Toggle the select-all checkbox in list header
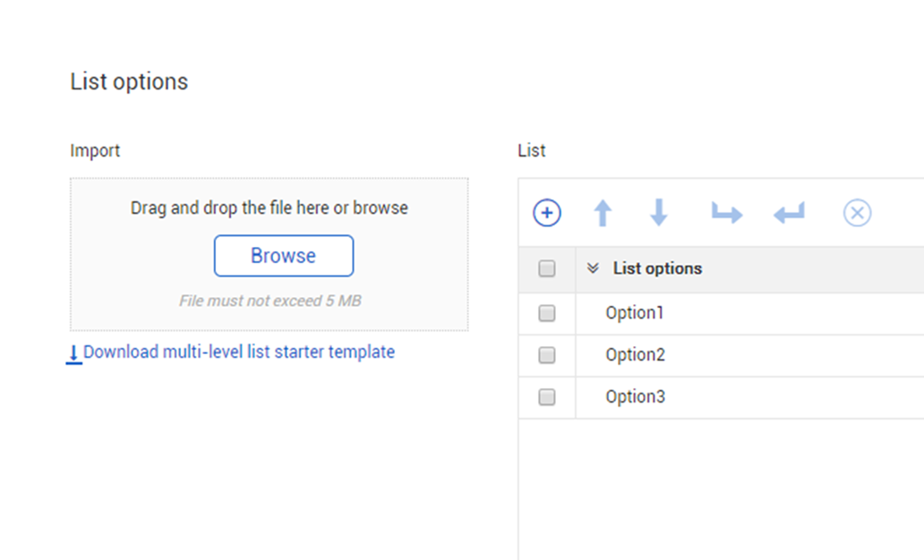 (x=547, y=268)
